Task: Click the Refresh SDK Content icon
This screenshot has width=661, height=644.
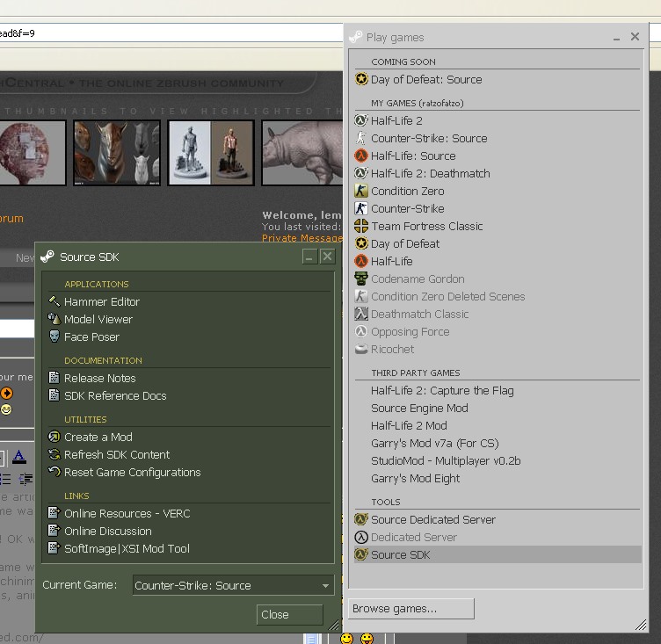Action: coord(54,454)
